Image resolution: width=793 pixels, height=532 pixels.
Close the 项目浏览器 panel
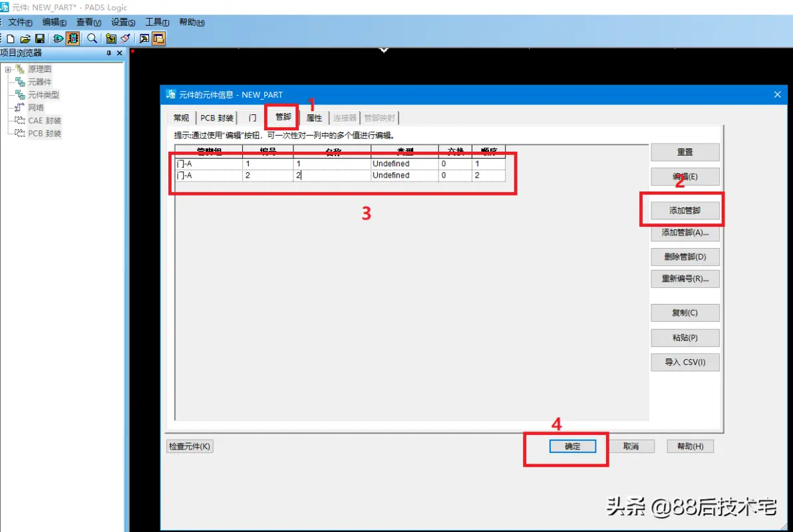[120, 53]
